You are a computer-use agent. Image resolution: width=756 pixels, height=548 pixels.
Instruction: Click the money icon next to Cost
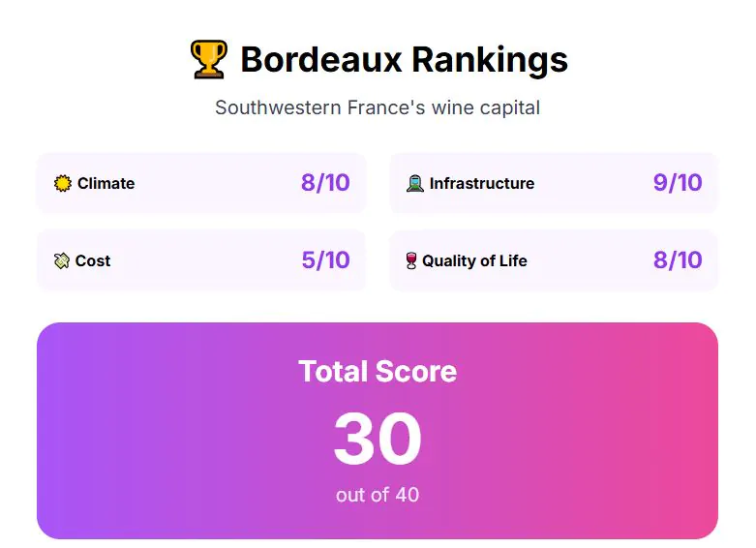(x=62, y=260)
